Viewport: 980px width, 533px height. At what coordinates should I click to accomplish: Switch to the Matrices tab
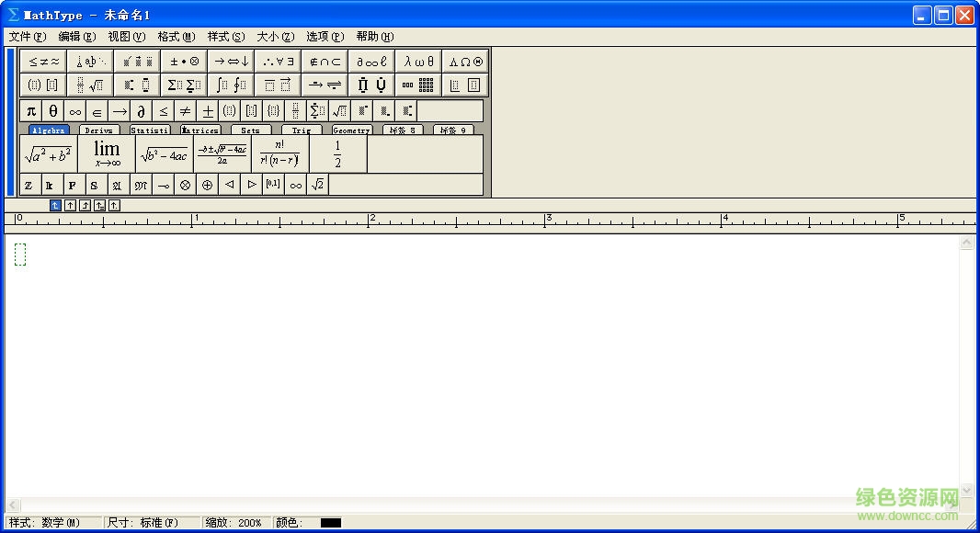pyautogui.click(x=200, y=130)
